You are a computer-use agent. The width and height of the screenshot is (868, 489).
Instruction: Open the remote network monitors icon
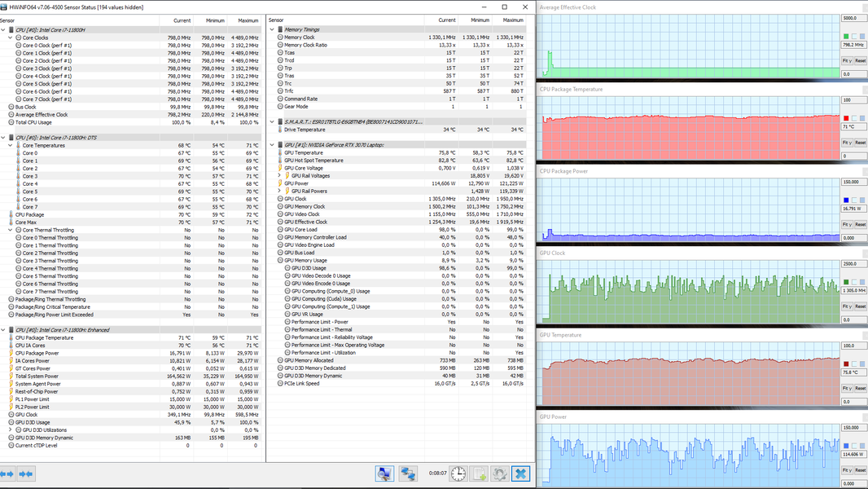click(409, 474)
